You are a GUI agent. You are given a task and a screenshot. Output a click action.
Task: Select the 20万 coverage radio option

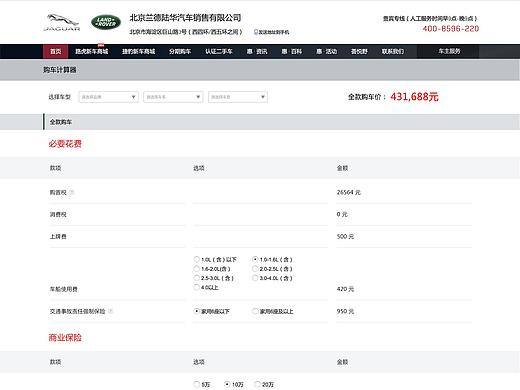point(257,384)
